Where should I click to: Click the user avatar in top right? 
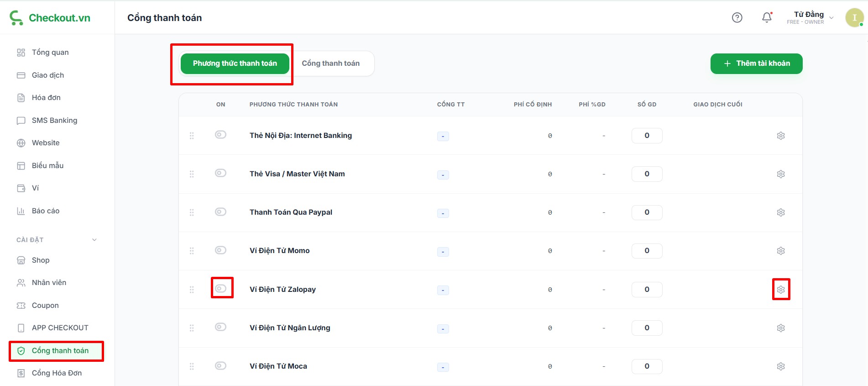coord(854,18)
